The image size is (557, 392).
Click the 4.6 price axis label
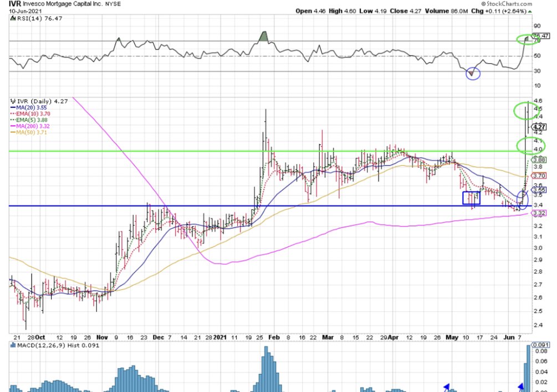point(538,101)
